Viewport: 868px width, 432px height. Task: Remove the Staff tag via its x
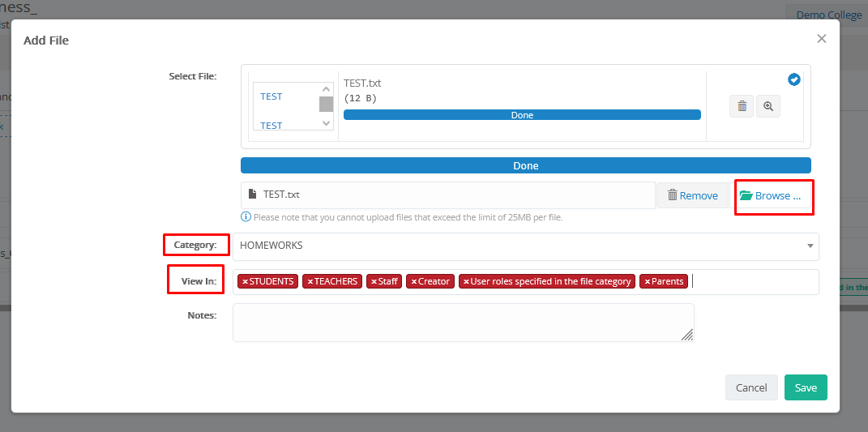[374, 282]
